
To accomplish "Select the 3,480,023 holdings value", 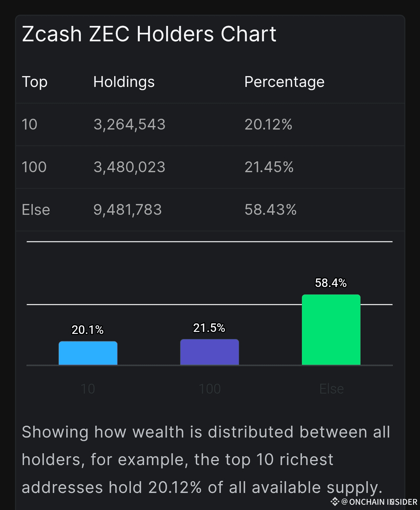I will coord(129,167).
